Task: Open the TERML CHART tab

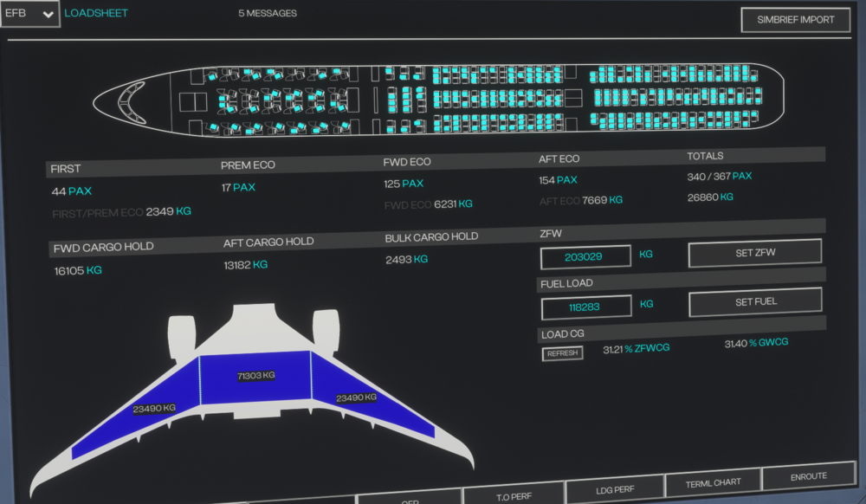Action: pos(713,482)
